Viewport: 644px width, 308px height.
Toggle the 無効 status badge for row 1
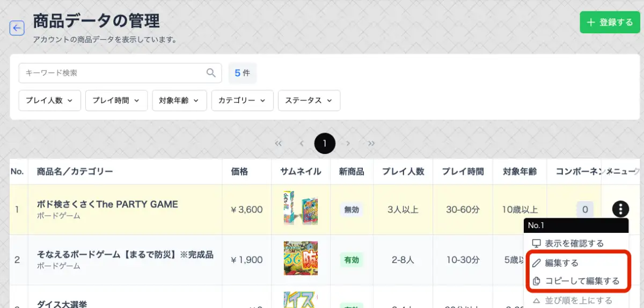click(x=352, y=210)
